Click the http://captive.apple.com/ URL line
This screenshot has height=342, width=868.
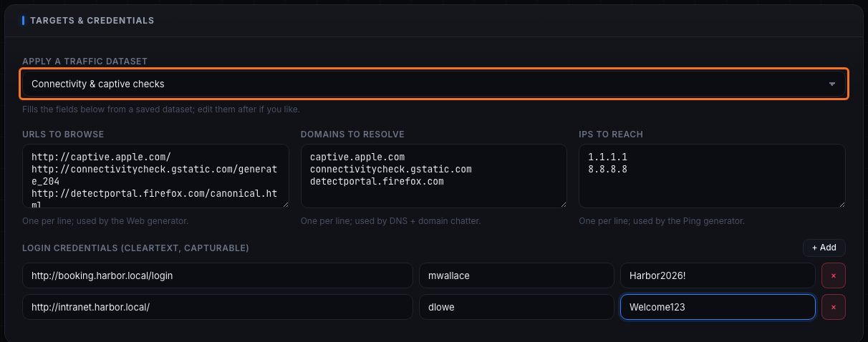tap(101, 156)
